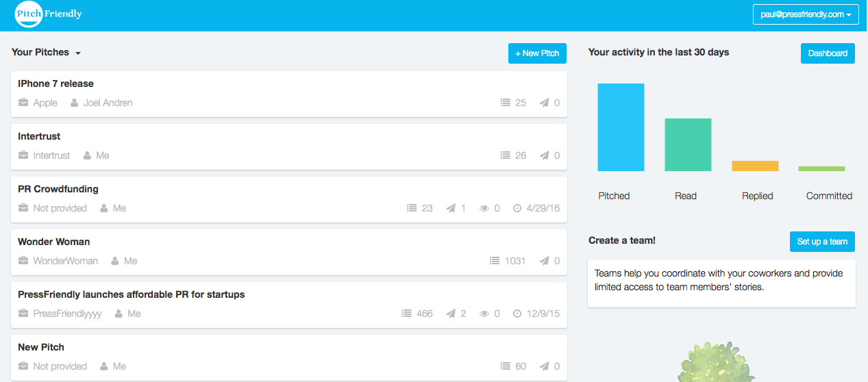Click the Committed chart label
The width and height of the screenshot is (868, 382).
829,196
